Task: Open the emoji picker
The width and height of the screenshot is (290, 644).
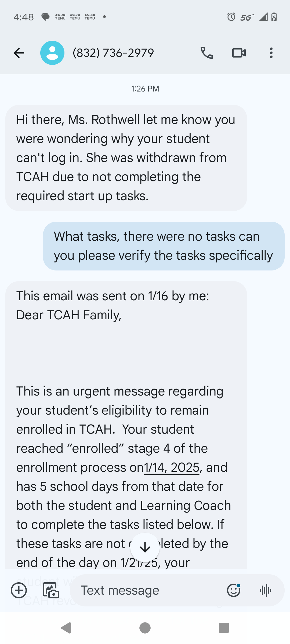Action: [x=234, y=590]
